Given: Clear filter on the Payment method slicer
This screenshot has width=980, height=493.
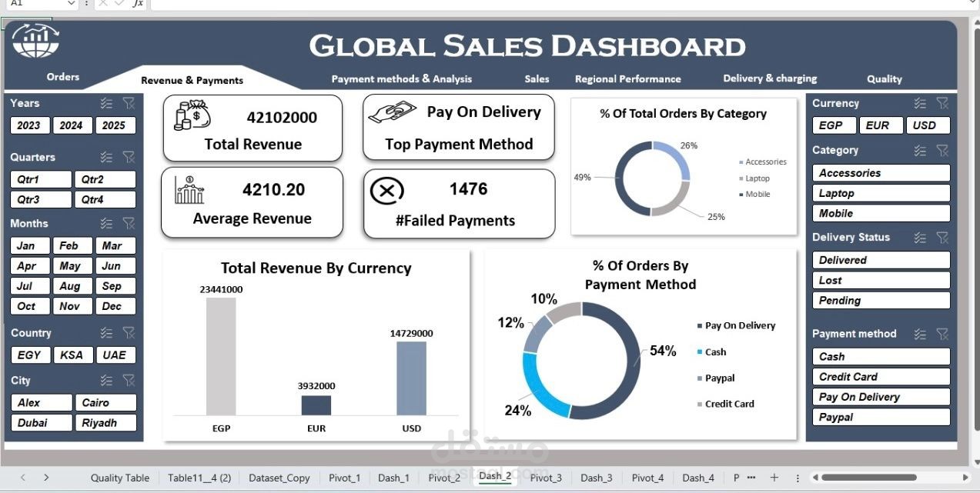Looking at the screenshot, I should [x=942, y=334].
